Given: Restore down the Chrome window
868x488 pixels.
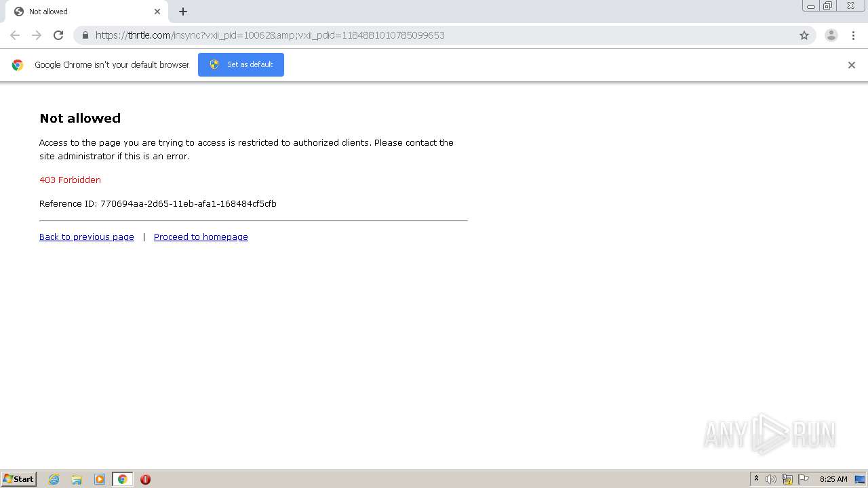Looking at the screenshot, I should click(x=828, y=6).
